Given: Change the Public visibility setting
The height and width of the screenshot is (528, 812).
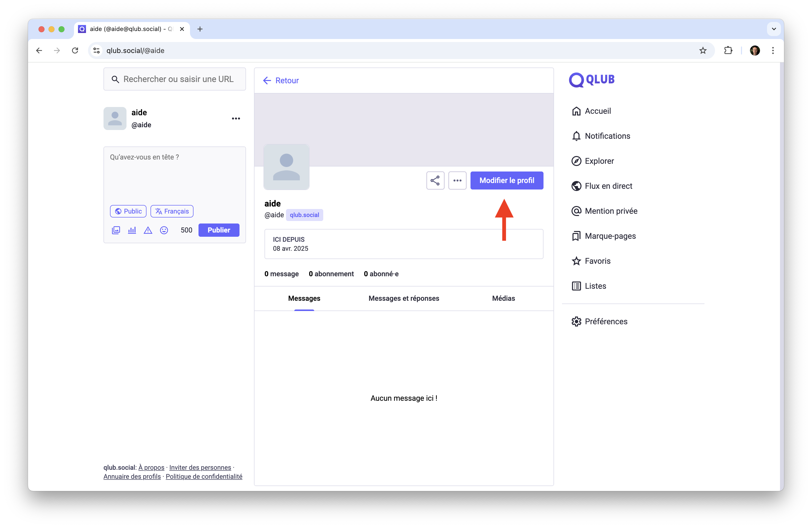Looking at the screenshot, I should click(128, 211).
